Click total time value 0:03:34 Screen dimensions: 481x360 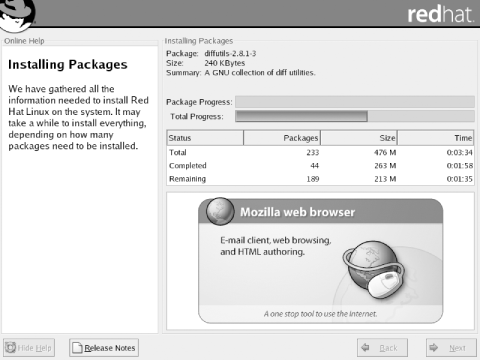(x=460, y=152)
